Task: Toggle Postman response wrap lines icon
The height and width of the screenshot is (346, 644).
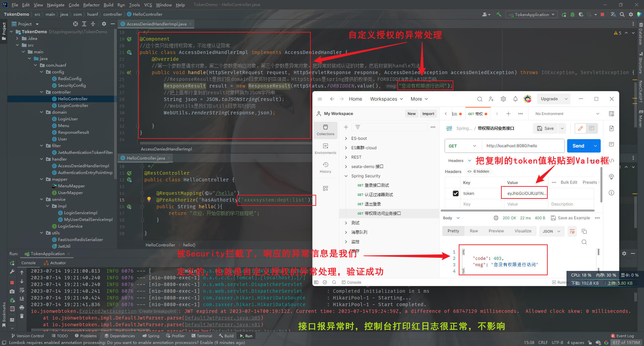Action: click(572, 231)
